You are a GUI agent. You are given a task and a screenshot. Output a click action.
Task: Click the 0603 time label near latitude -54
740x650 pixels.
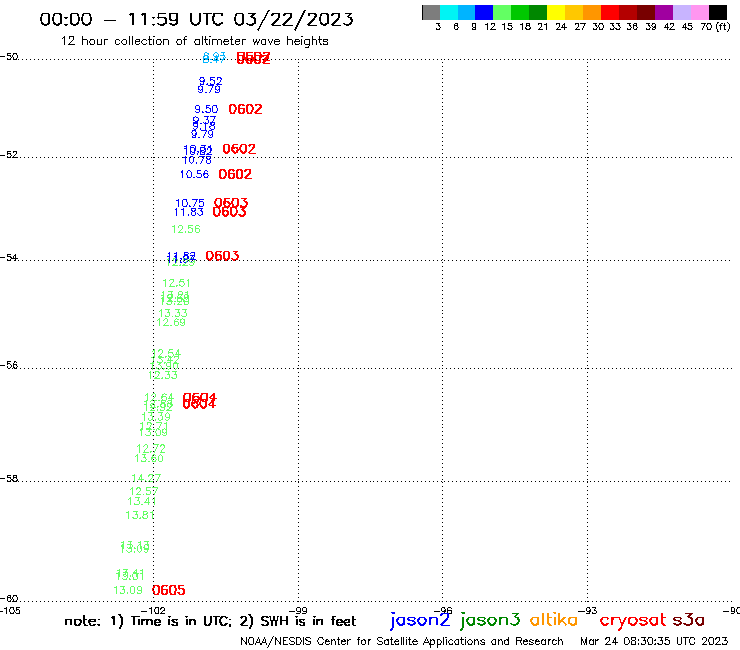pyautogui.click(x=222, y=256)
